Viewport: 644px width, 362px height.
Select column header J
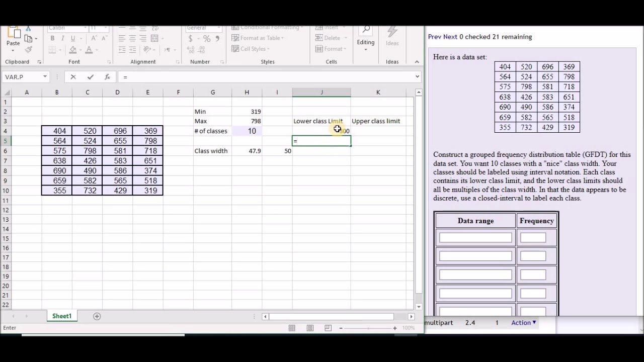tap(321, 93)
